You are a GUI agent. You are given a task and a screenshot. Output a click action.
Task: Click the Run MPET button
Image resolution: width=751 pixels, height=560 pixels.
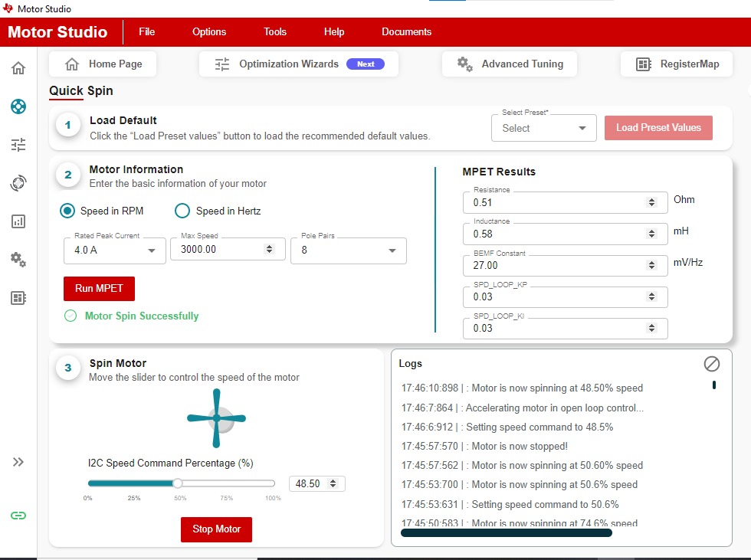pos(99,289)
